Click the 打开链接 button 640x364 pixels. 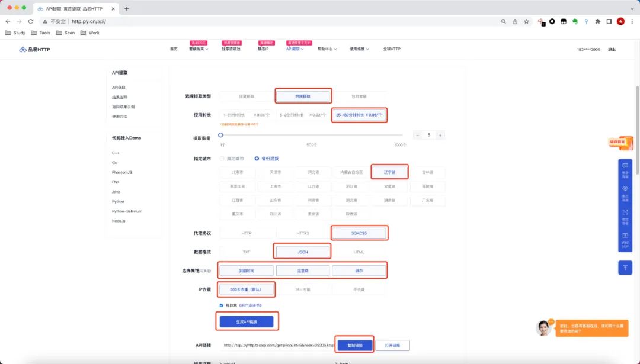tap(392, 345)
